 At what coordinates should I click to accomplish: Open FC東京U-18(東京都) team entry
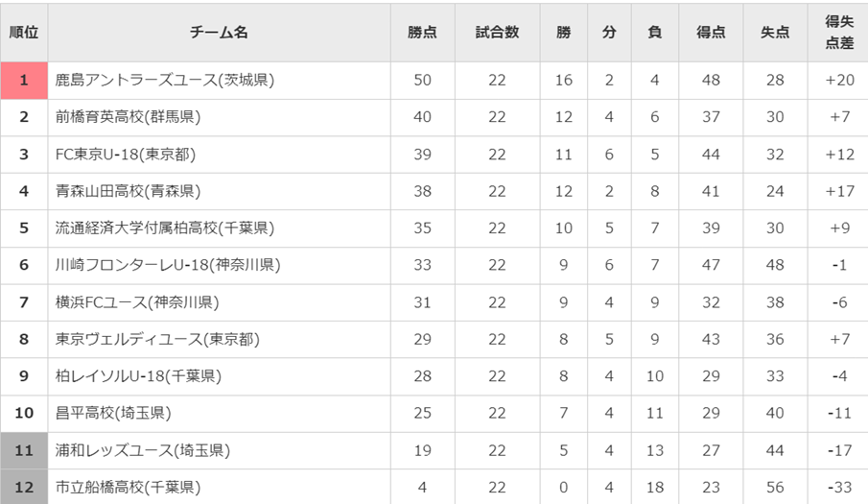click(x=126, y=154)
